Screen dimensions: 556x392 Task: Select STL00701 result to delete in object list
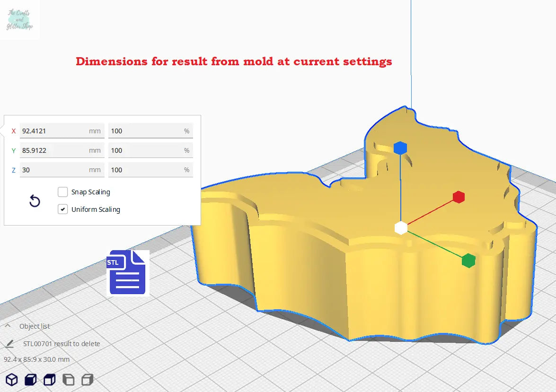[62, 344]
